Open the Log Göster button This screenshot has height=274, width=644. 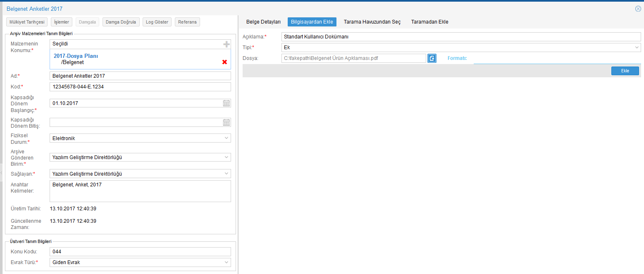[157, 22]
